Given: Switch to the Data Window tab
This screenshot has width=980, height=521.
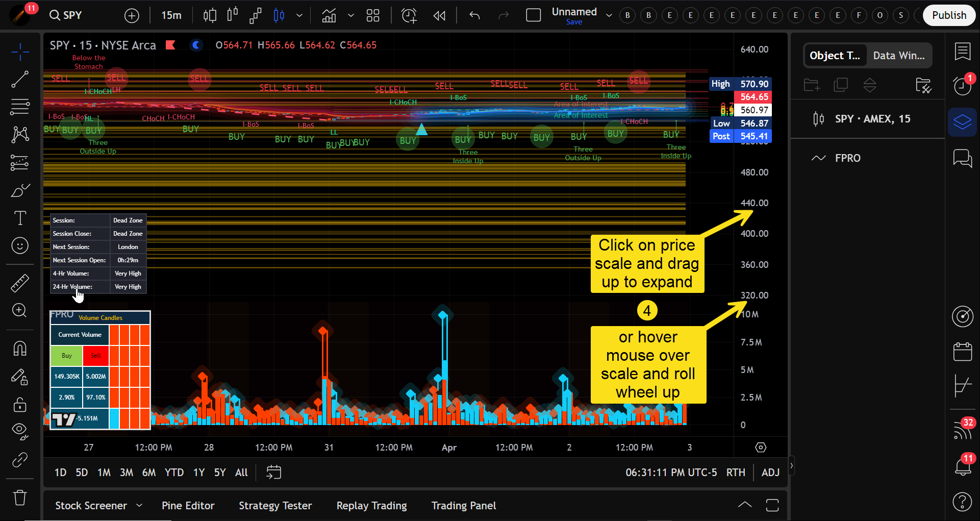Looking at the screenshot, I should coord(898,56).
